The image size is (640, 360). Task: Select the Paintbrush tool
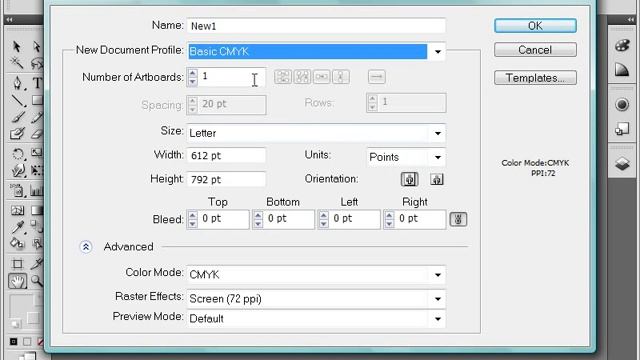coord(17,117)
